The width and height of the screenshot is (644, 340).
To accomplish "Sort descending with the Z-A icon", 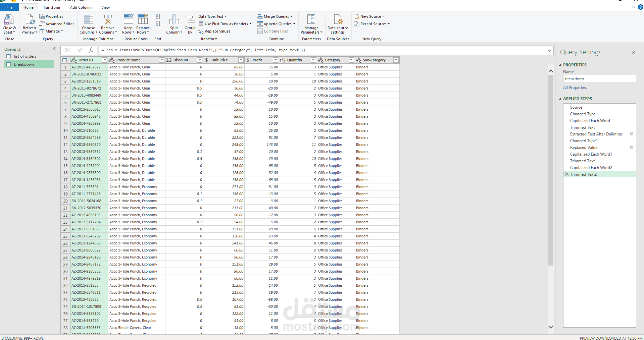I will pyautogui.click(x=158, y=23).
